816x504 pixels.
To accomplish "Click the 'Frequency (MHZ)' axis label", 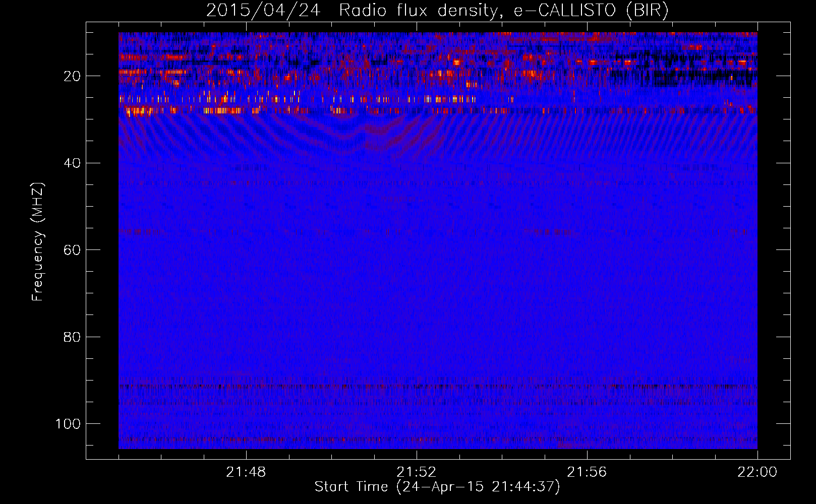I will point(38,241).
